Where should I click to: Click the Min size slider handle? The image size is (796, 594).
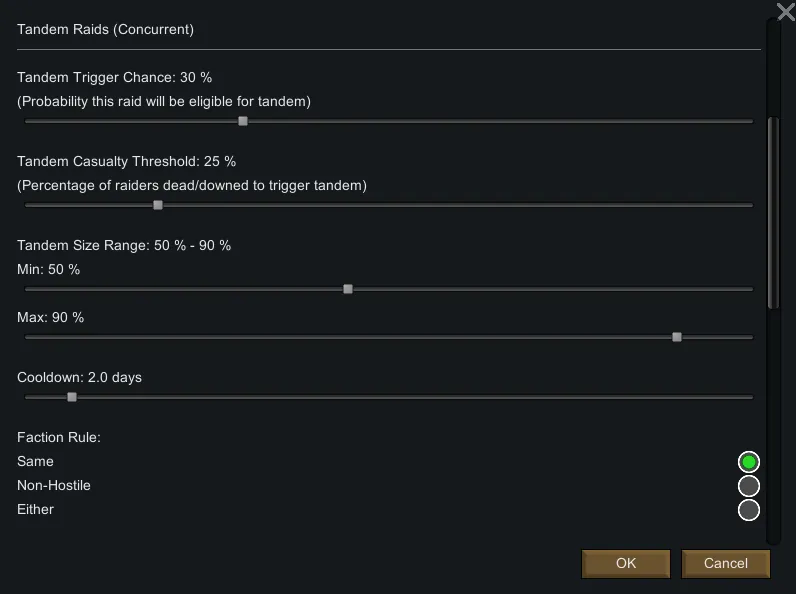(348, 289)
